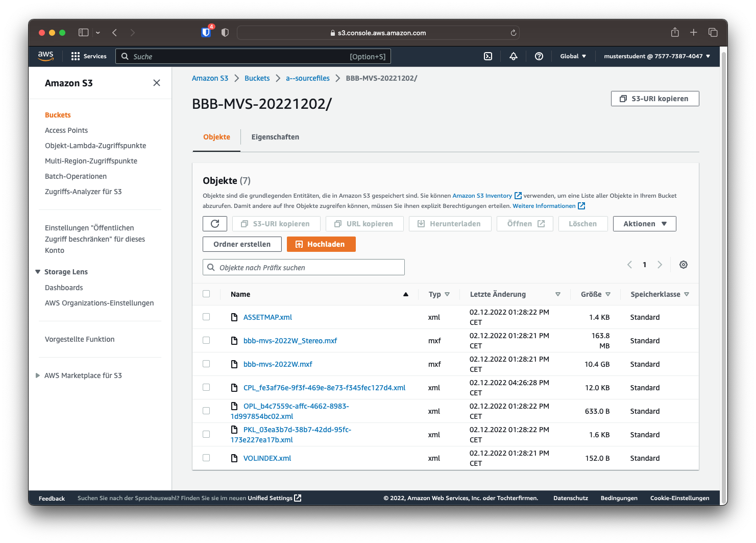Focus the Objekte nach Präfix suchen field
Screen dimensions: 756x543
304,267
